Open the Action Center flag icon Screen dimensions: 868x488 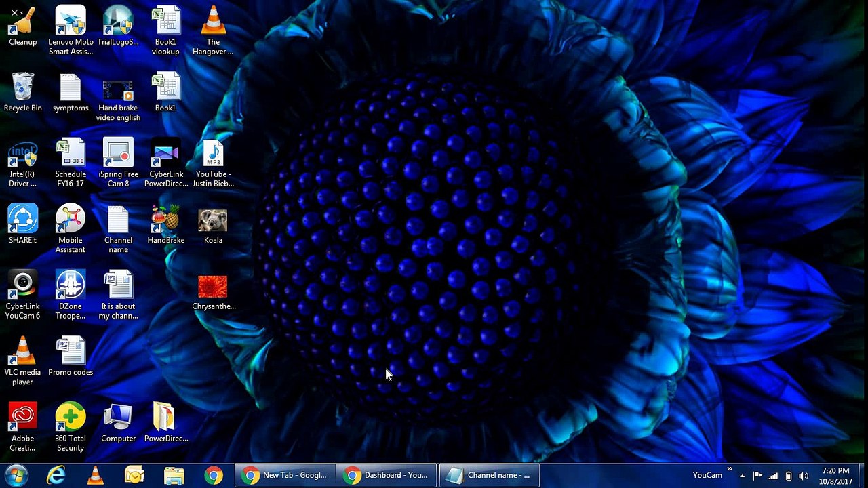pos(757,476)
